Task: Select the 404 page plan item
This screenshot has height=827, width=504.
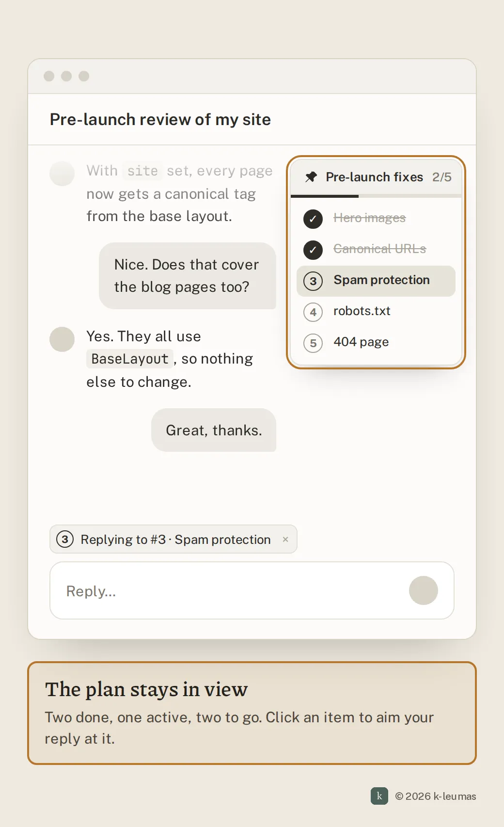Action: tap(376, 343)
